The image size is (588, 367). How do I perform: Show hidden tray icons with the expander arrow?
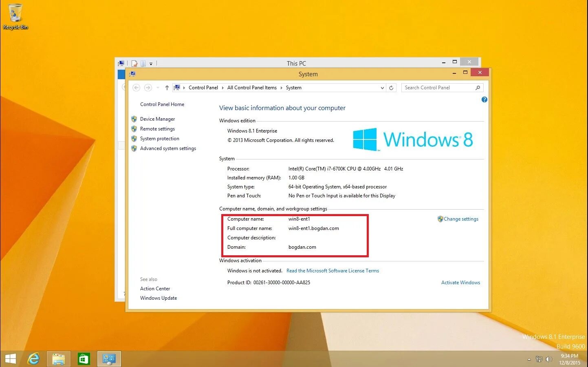529,359
